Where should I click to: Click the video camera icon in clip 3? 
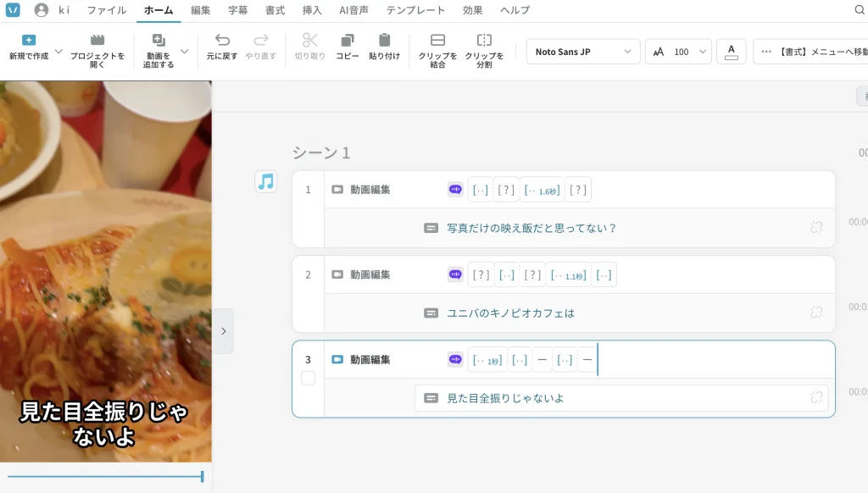[x=337, y=360]
